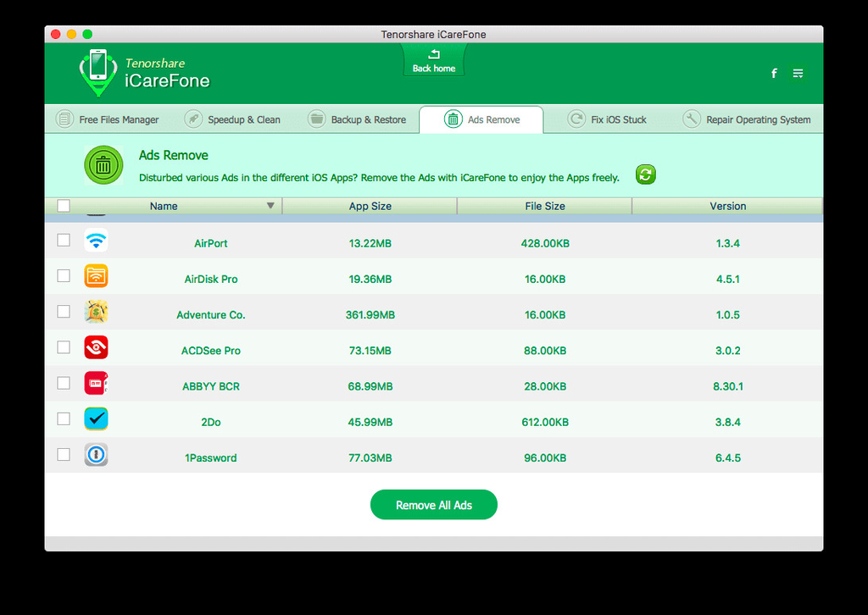The width and height of the screenshot is (868, 615).
Task: Click the ABBYY BCR app icon
Action: 97,383
